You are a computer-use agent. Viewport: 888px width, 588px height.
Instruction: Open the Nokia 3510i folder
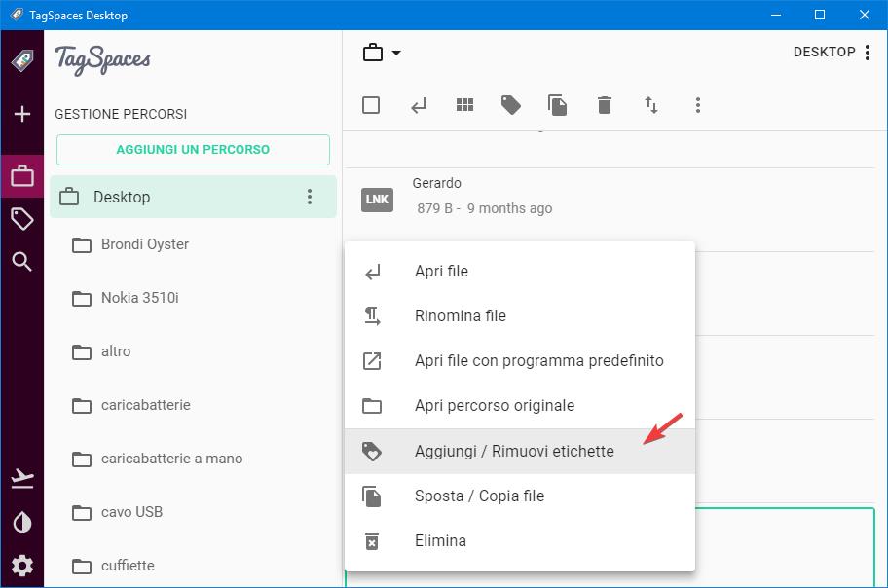[x=139, y=298]
